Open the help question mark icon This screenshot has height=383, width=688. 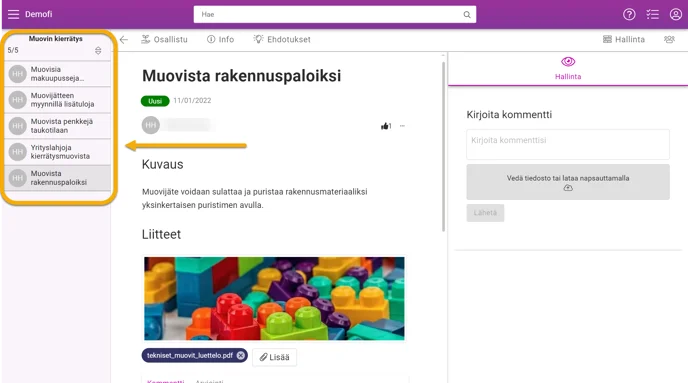629,14
